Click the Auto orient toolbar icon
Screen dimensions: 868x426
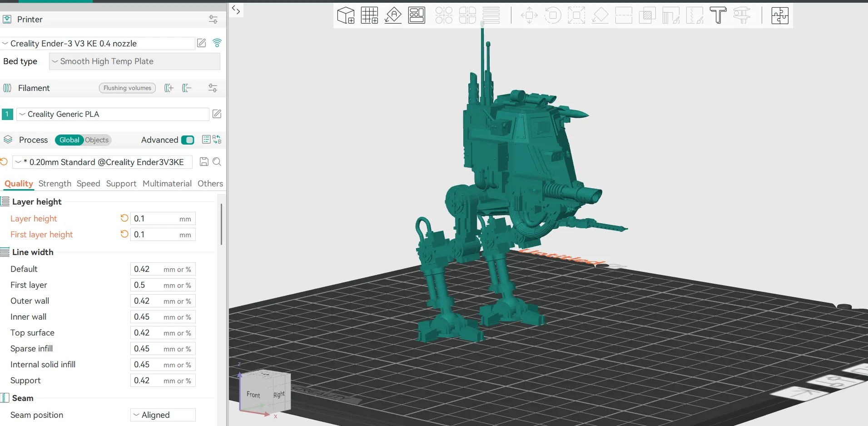(x=393, y=15)
